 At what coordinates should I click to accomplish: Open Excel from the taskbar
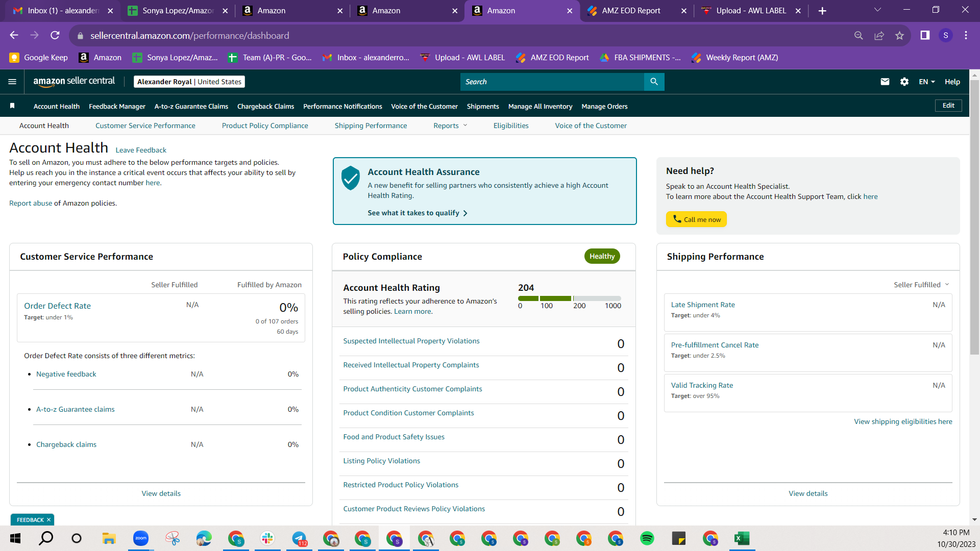742,538
